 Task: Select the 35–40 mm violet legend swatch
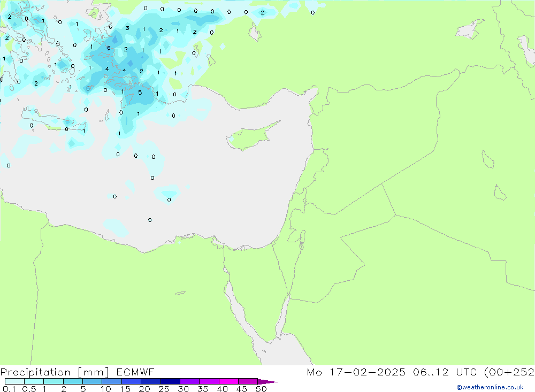coord(209,381)
